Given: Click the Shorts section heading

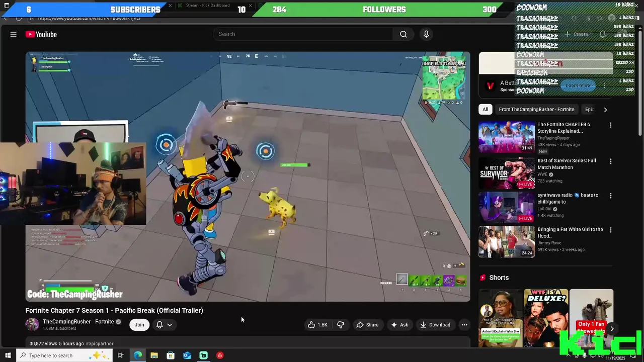Looking at the screenshot, I should point(499,278).
